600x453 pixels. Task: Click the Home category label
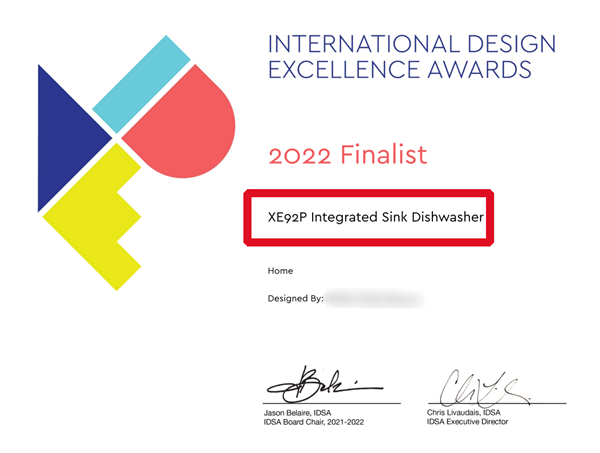[280, 271]
